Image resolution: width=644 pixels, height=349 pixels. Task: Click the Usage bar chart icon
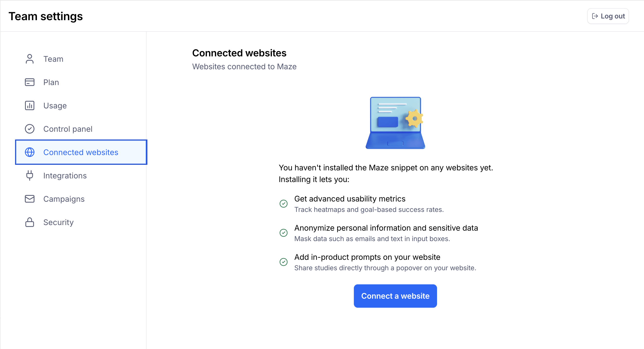[29, 106]
